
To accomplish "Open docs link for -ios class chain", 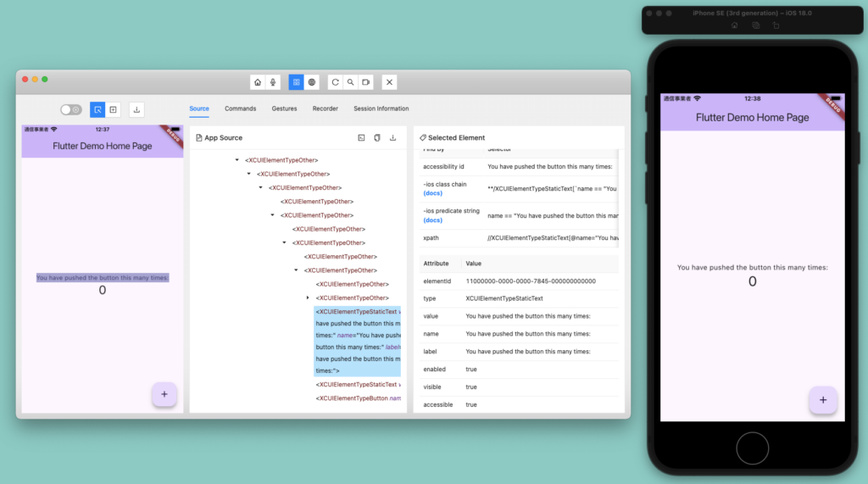I will click(x=432, y=193).
